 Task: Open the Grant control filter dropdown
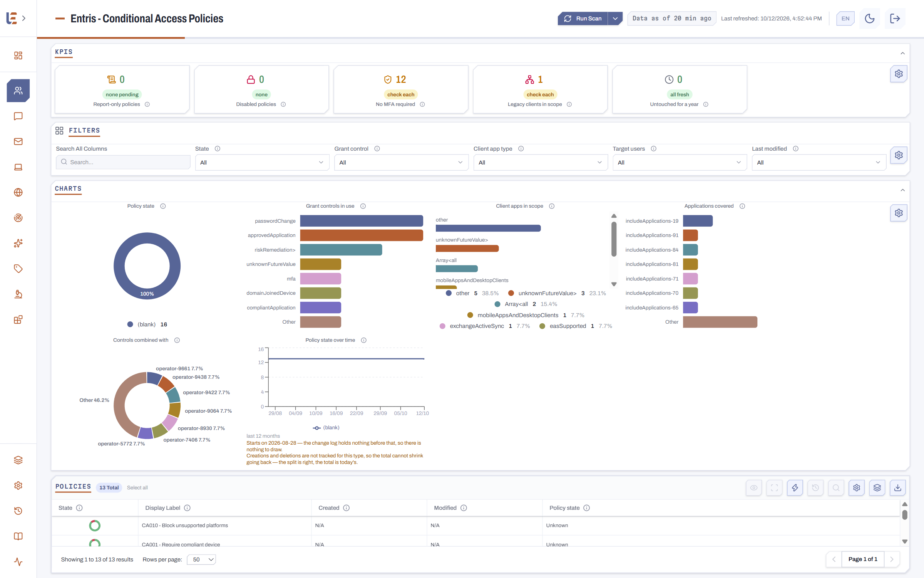tap(402, 163)
